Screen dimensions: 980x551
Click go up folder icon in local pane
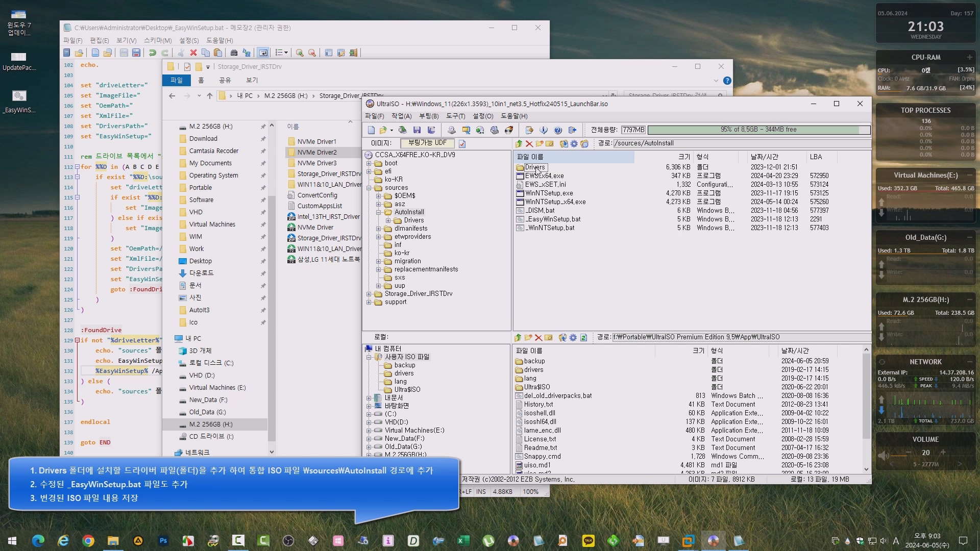518,337
